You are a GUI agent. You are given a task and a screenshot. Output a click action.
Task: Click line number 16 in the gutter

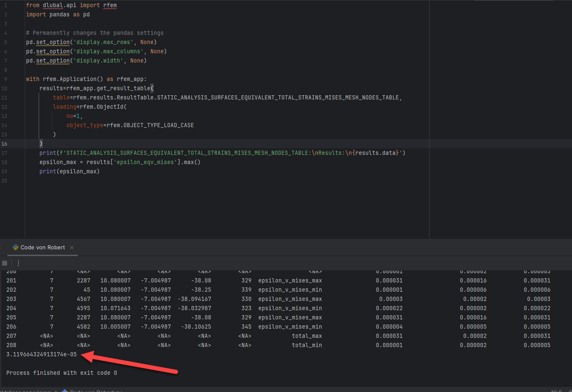coord(4,144)
